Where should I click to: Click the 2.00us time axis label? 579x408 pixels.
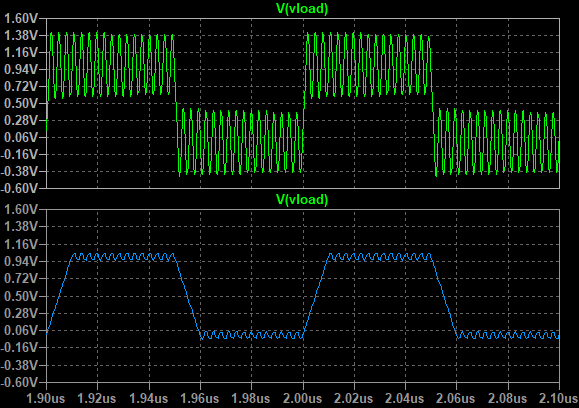(303, 398)
